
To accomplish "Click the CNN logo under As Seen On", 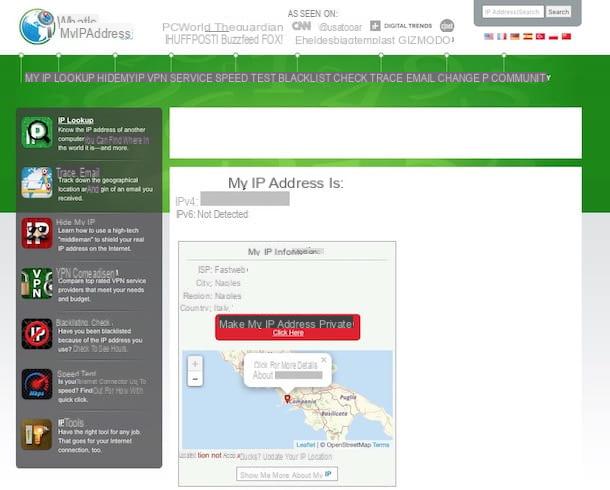I will [301, 26].
